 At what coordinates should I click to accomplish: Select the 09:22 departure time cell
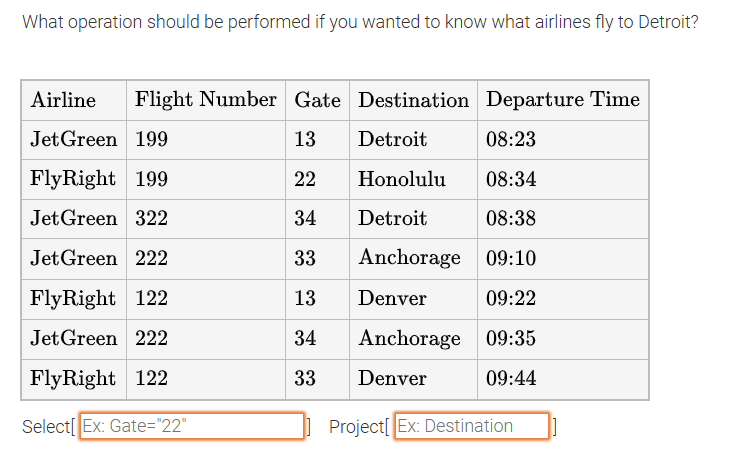[511, 298]
